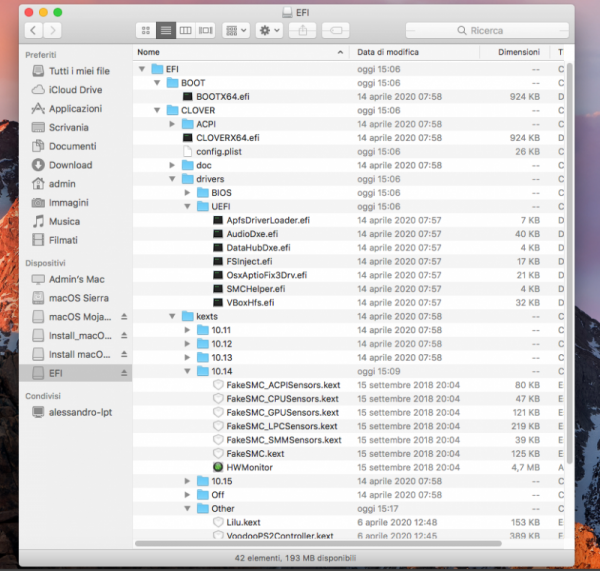Viewport: 600px width, 571px height.
Task: Switch to Cover Flow view
Action: (205, 30)
